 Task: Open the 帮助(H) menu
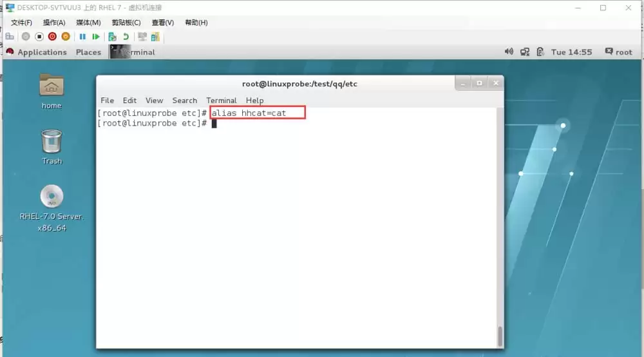tap(196, 23)
